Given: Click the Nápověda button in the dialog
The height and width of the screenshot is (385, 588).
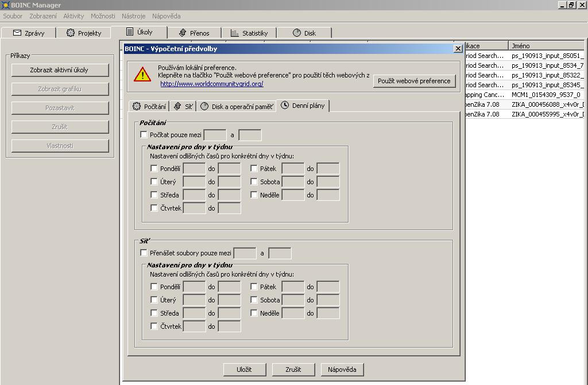Looking at the screenshot, I should point(342,370).
